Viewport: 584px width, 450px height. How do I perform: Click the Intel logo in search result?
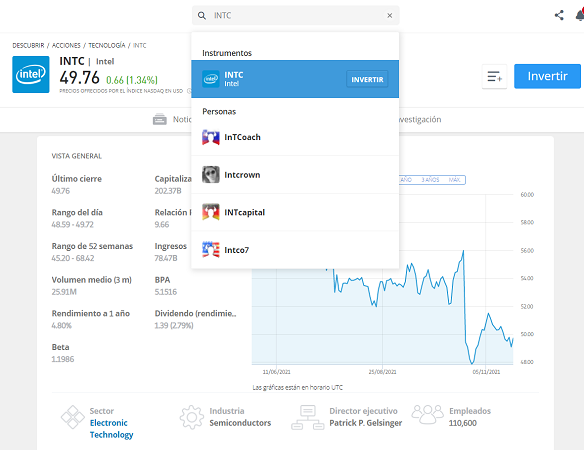211,79
